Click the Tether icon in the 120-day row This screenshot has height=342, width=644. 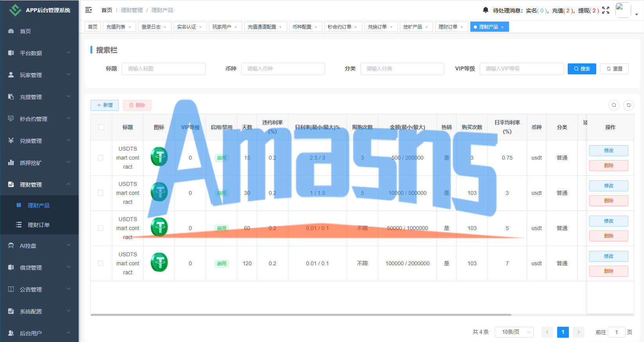[159, 262]
